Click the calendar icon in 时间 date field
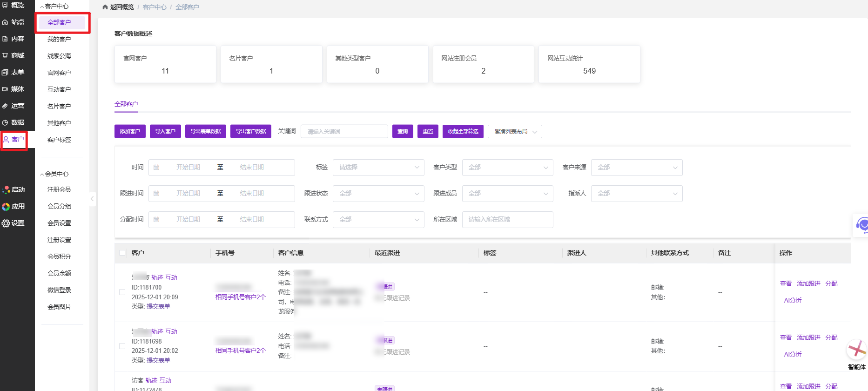 (x=157, y=168)
